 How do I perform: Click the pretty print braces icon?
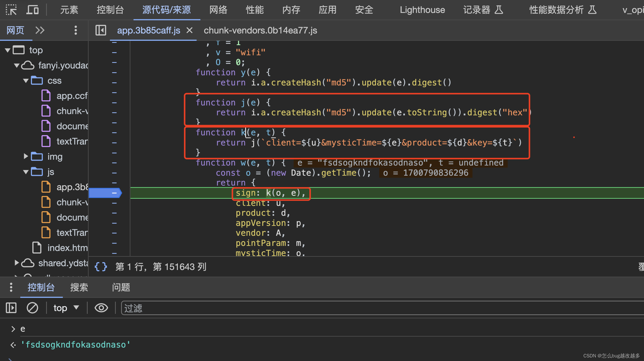click(101, 267)
